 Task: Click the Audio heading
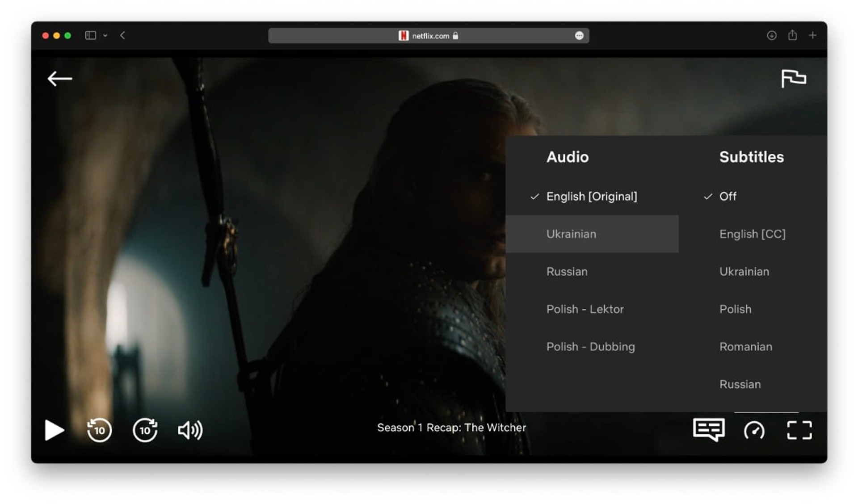(x=568, y=157)
